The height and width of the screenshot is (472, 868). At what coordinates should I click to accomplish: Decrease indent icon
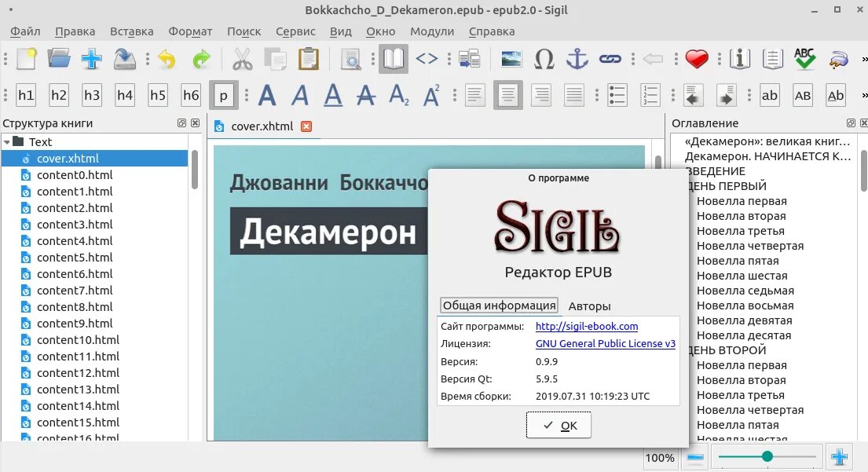click(x=693, y=95)
